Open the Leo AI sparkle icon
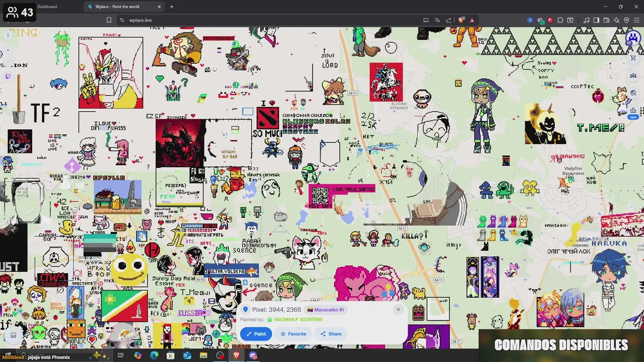 616,20
